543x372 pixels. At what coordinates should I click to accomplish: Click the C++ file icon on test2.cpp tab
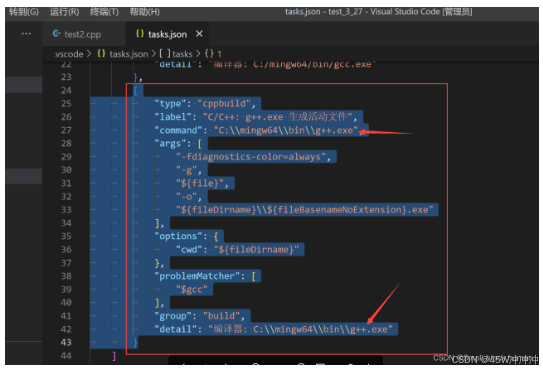[56, 34]
